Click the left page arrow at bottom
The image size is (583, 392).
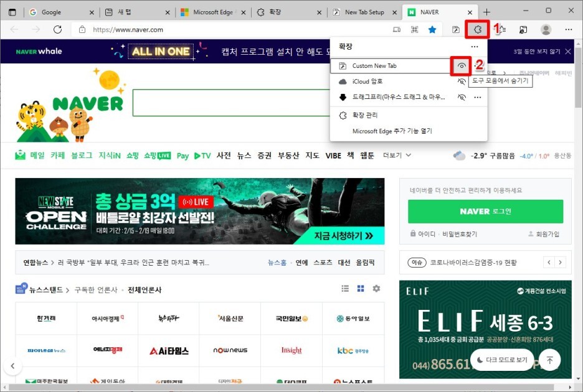[x=12, y=366]
